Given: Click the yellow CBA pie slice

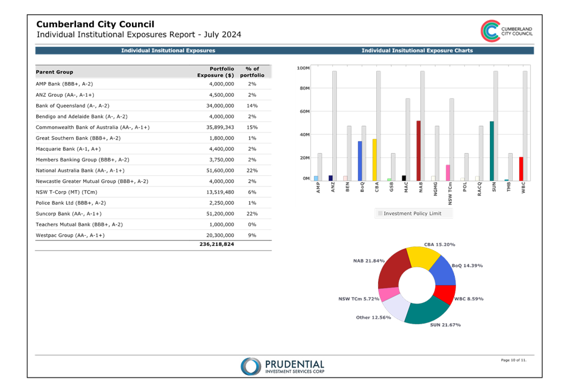Looking at the screenshot, I should click(x=423, y=257).
